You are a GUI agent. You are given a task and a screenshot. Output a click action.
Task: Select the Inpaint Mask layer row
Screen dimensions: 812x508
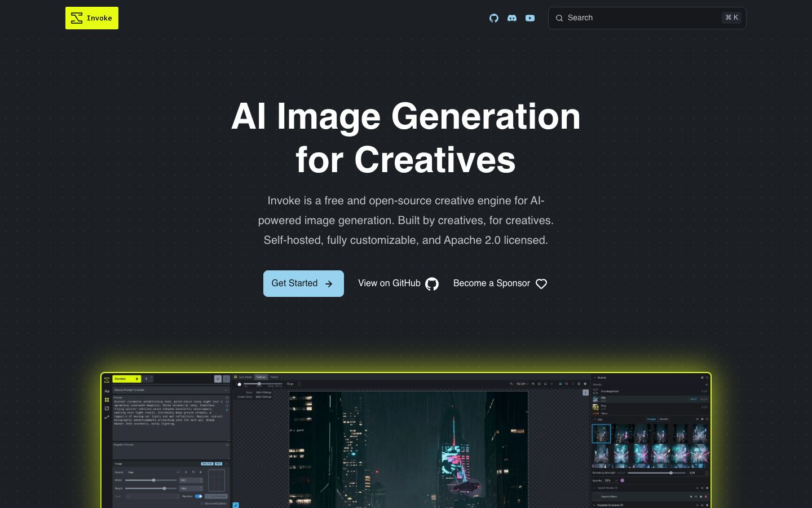(650, 497)
